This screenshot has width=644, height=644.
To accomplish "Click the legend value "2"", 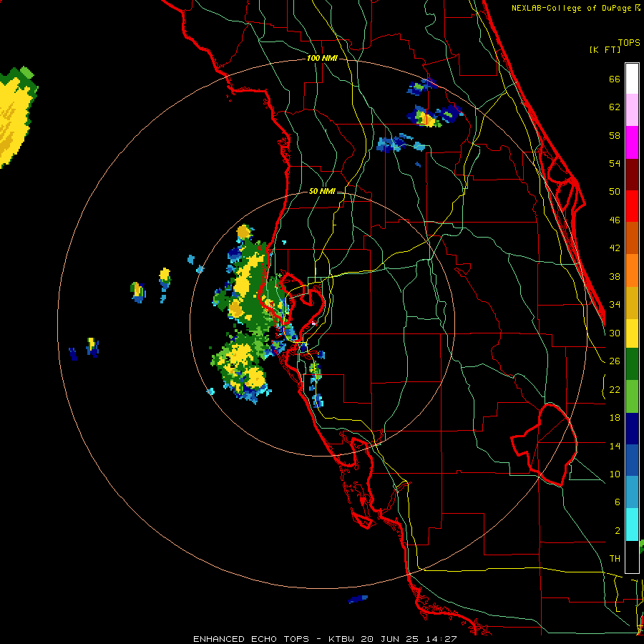I will [x=617, y=531].
